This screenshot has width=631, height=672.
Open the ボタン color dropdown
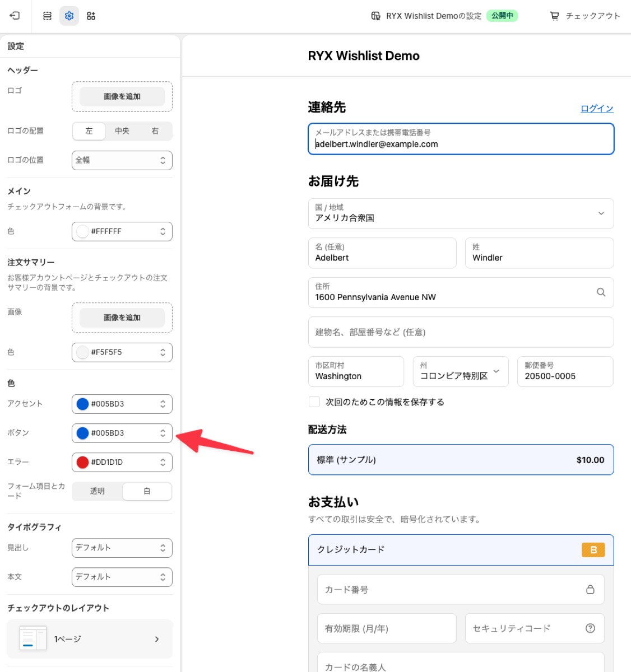pos(122,433)
